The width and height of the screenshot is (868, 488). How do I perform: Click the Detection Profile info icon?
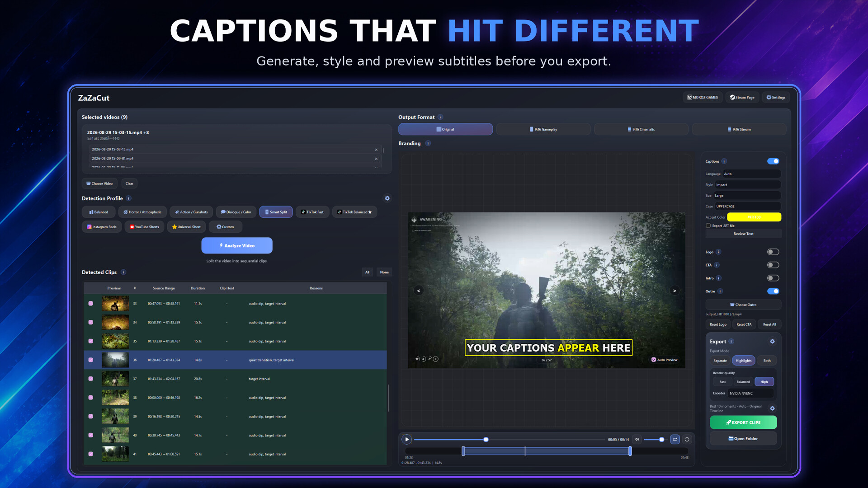pos(128,198)
